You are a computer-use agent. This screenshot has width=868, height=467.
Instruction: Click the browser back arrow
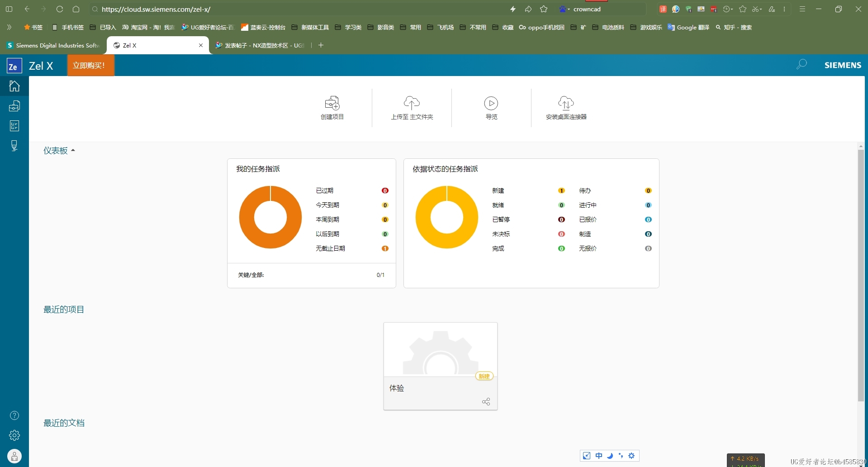point(27,9)
